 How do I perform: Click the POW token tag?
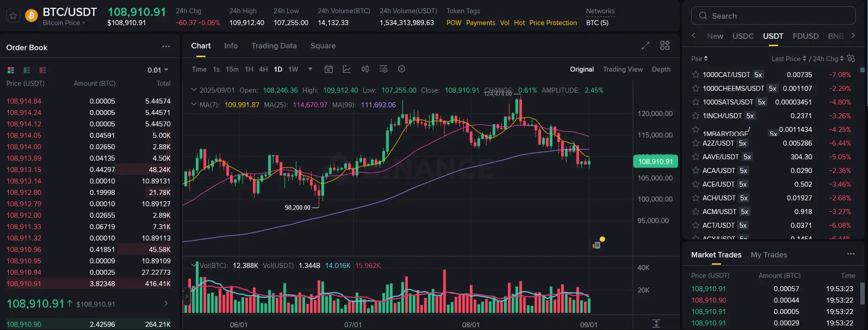coord(454,23)
